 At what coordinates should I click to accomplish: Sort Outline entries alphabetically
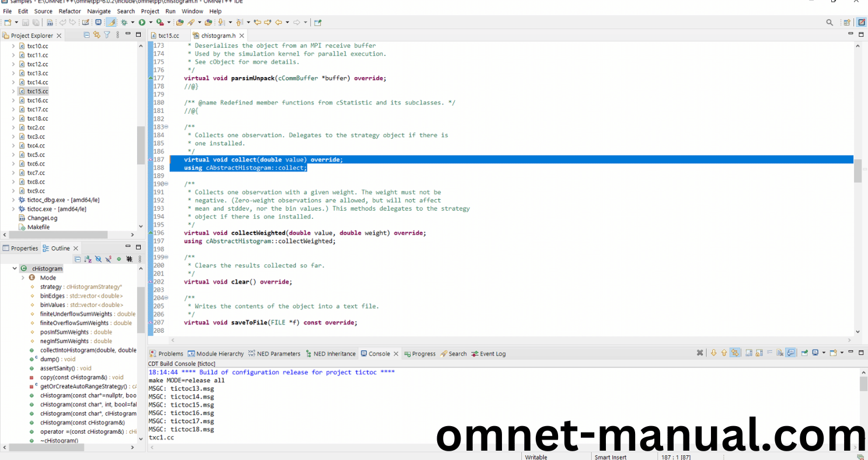pos(88,259)
